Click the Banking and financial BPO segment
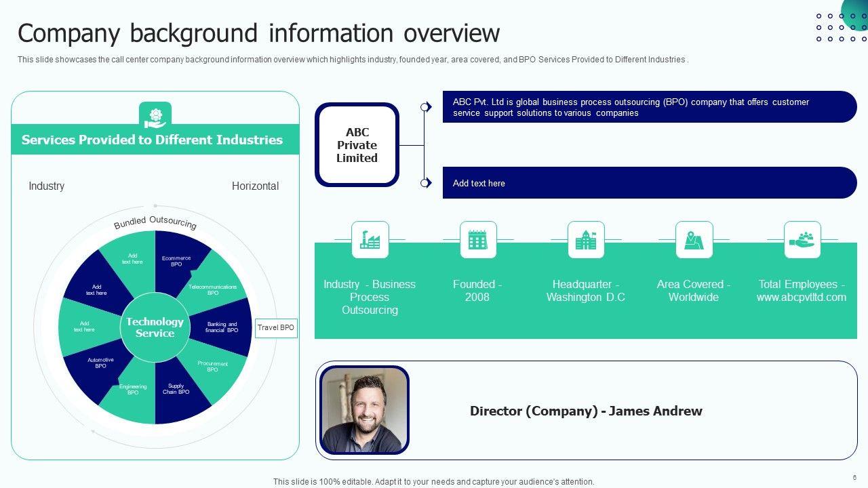This screenshot has width=868, height=488. pos(222,327)
